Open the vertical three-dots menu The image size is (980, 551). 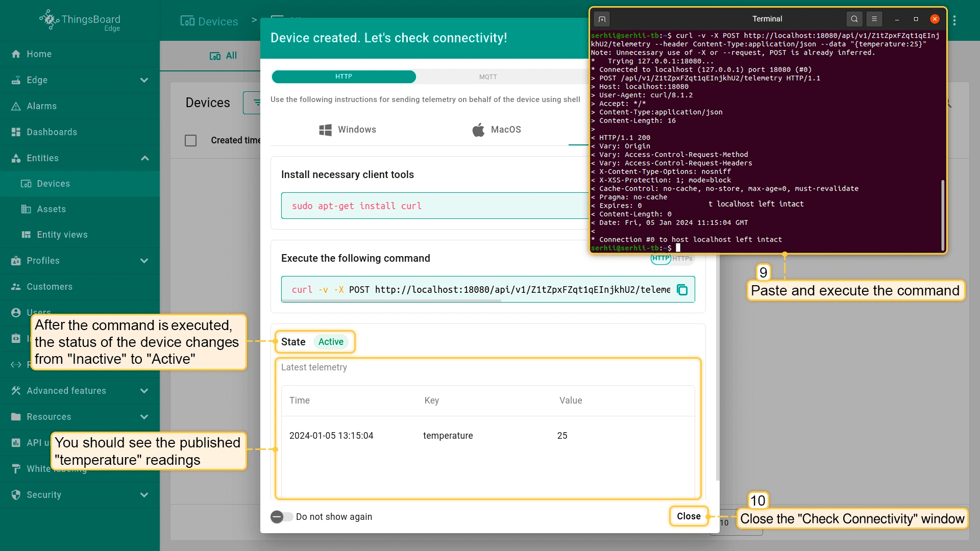[x=954, y=20]
